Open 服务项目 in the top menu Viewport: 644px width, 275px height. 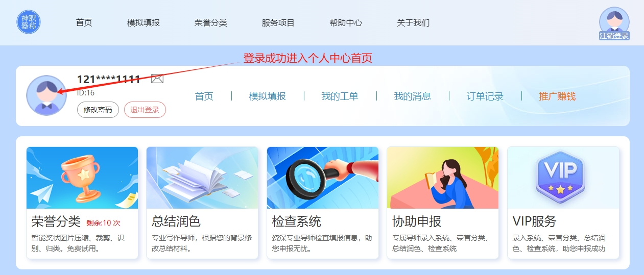click(x=278, y=22)
